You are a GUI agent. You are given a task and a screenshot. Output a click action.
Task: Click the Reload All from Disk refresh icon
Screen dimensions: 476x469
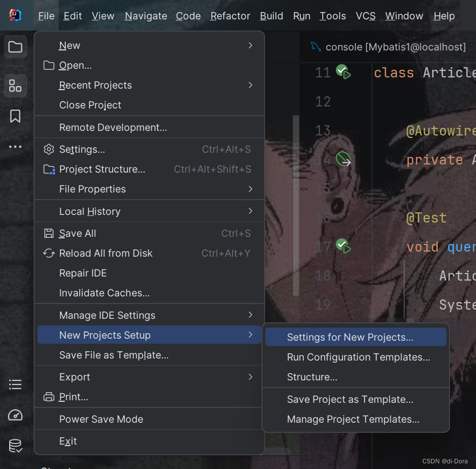click(49, 253)
